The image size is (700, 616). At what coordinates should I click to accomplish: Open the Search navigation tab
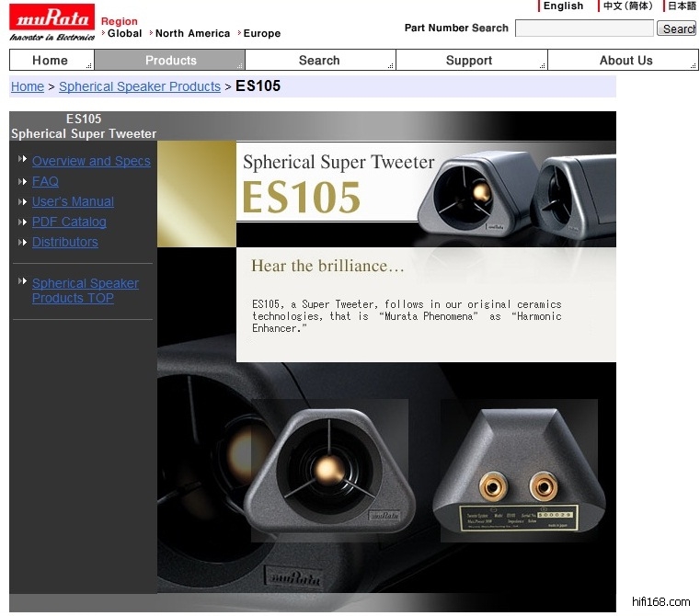coord(319,61)
